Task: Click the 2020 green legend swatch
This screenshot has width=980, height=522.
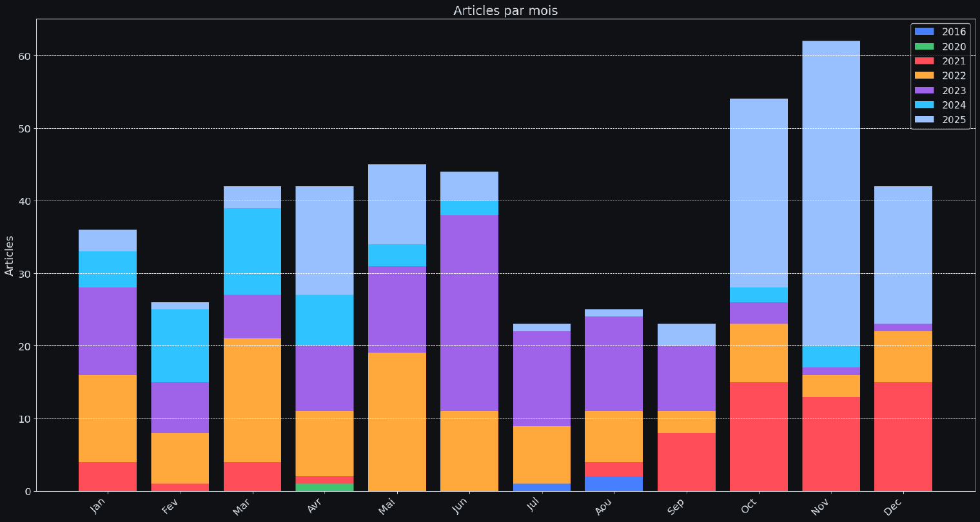Action: click(x=924, y=46)
